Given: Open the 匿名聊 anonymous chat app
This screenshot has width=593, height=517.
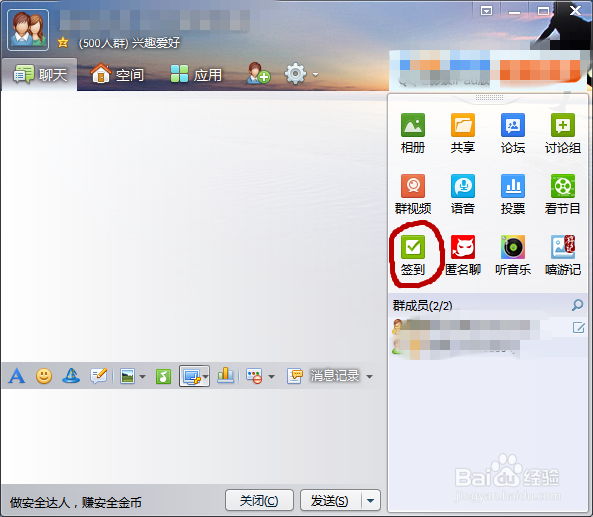Looking at the screenshot, I should 463,255.
